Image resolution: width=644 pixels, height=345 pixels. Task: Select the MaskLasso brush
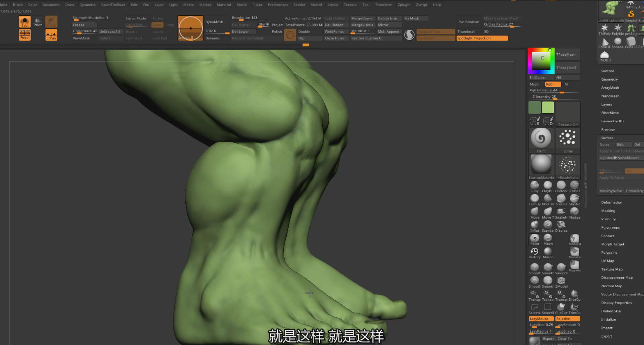(575, 240)
